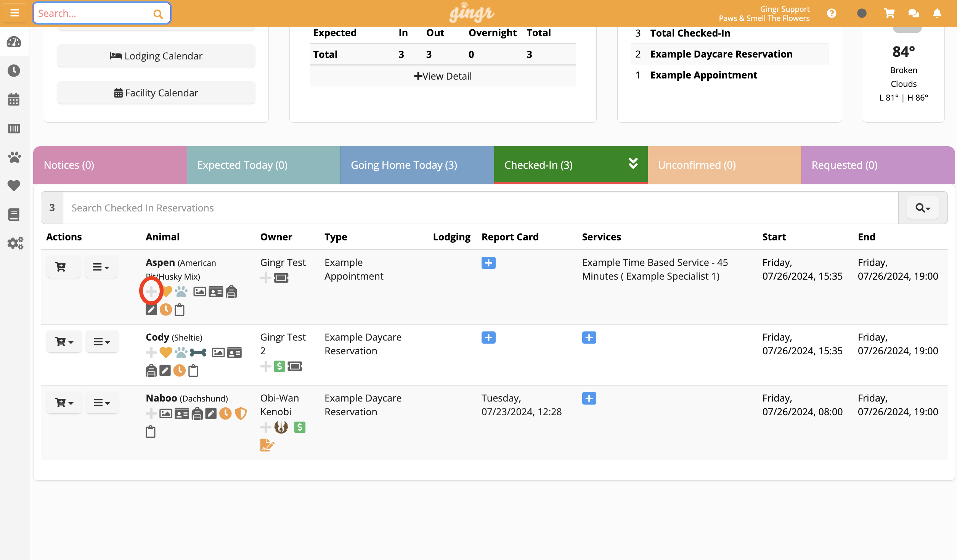Screen dimensions: 957x560
Task: Open the barcode sidebar icon
Action: click(14, 128)
